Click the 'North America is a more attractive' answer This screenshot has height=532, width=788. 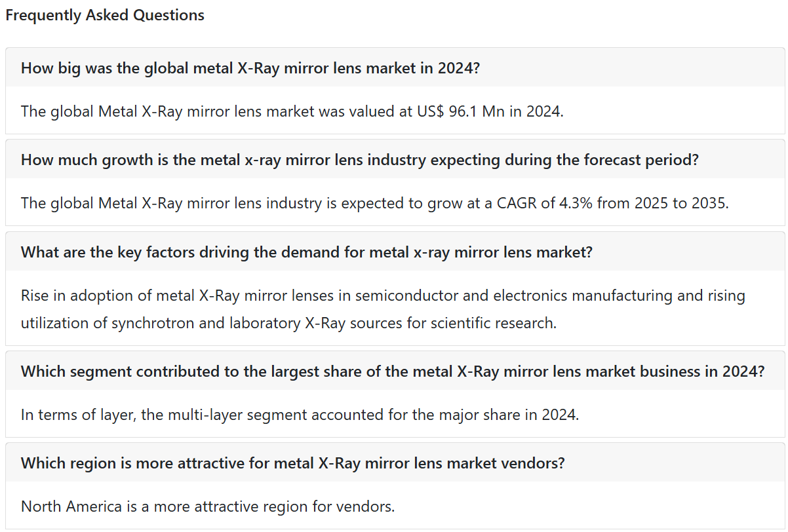pyautogui.click(x=208, y=506)
